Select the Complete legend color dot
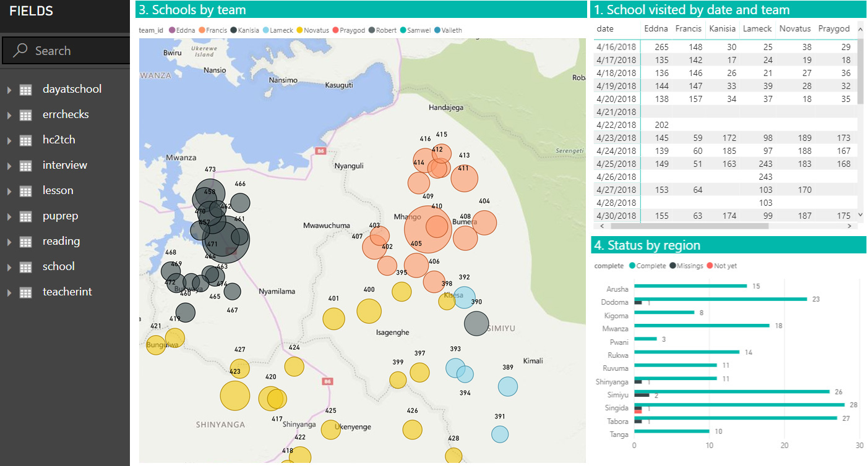Screen dimensions: 868x466 (632, 266)
